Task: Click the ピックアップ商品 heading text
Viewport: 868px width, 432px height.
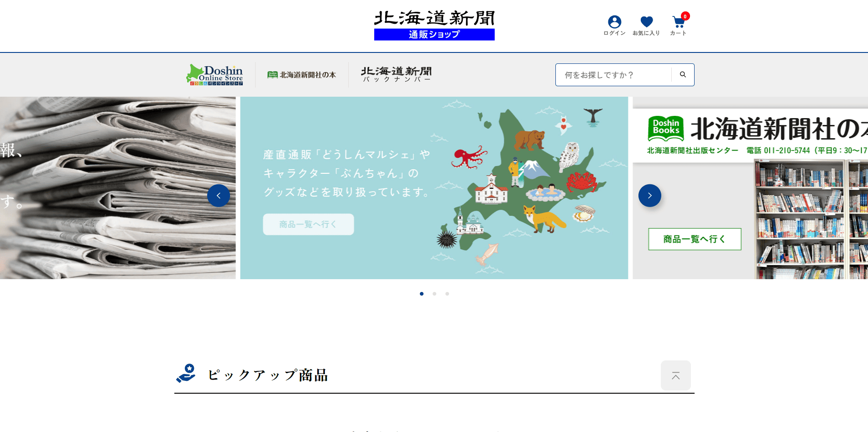Action: (x=268, y=375)
